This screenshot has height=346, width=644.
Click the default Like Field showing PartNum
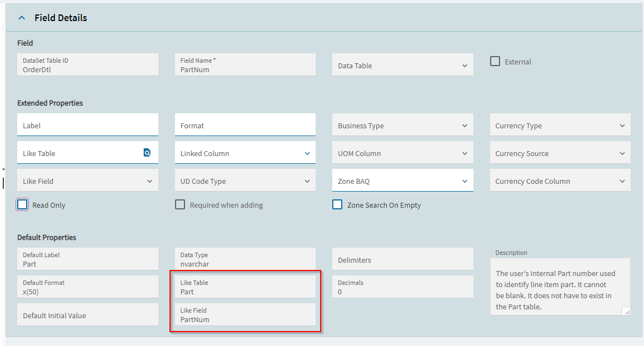click(245, 315)
